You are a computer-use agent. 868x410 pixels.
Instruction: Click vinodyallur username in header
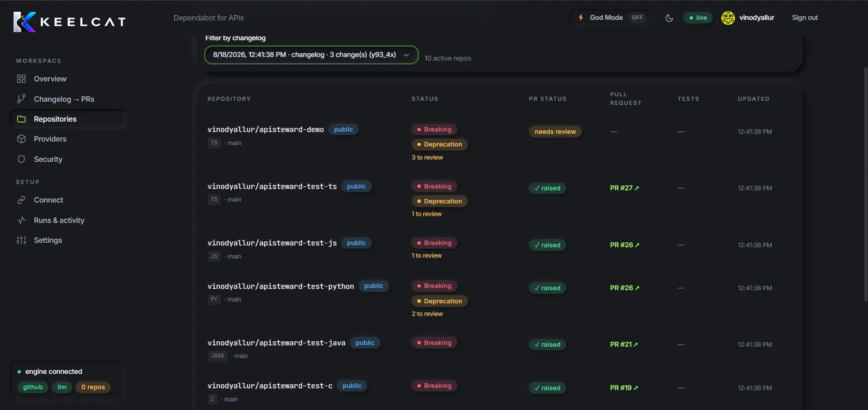point(757,18)
